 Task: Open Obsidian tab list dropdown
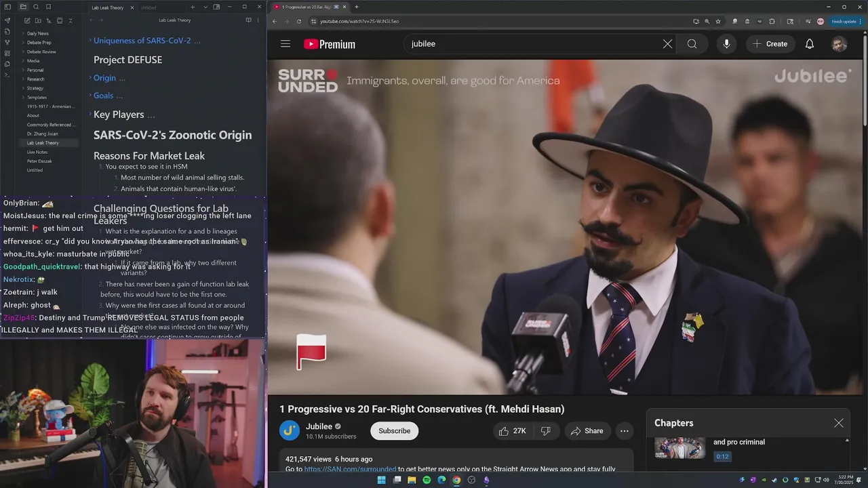(x=206, y=7)
